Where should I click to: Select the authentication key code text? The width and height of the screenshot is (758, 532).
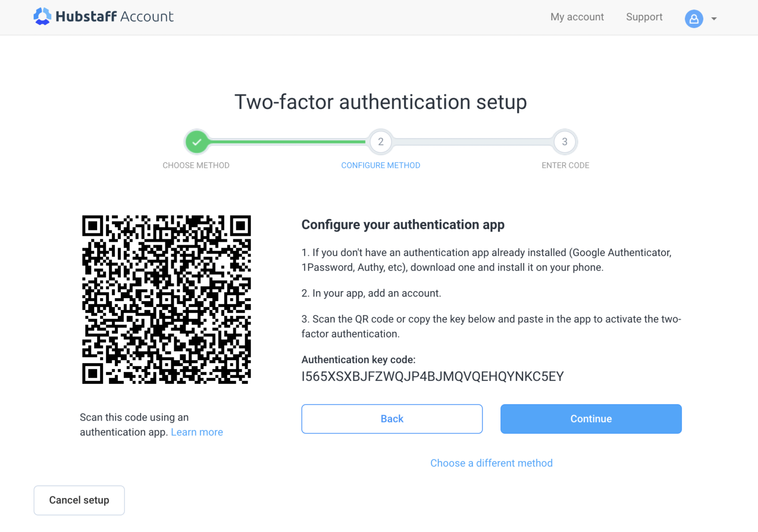click(x=432, y=376)
